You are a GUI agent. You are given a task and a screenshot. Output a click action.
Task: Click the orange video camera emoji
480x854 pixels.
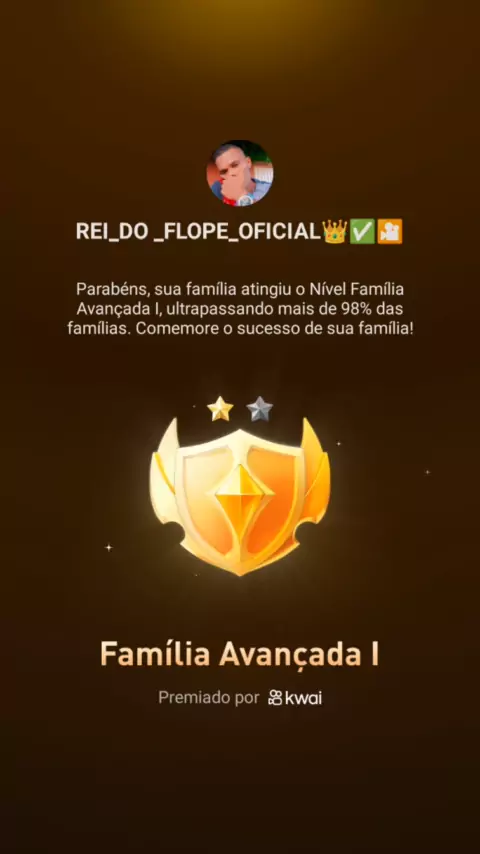pyautogui.click(x=390, y=231)
